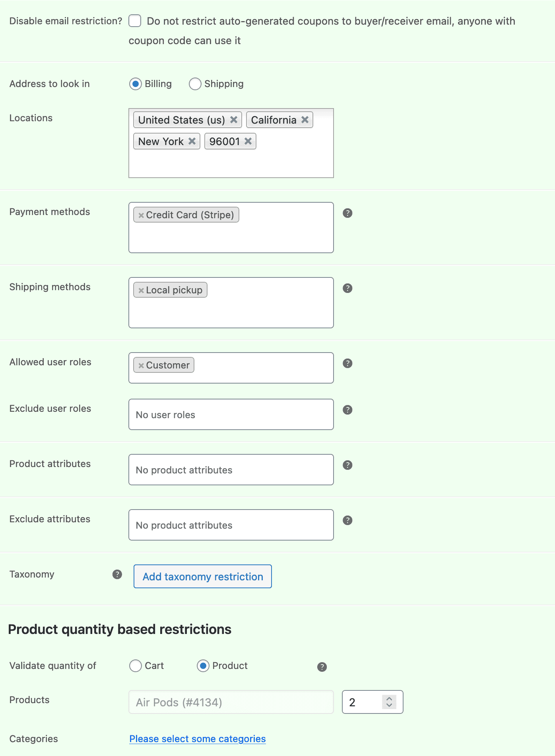This screenshot has width=555, height=756.
Task: Increase product quantity with stepper arrow
Action: pyautogui.click(x=389, y=699)
